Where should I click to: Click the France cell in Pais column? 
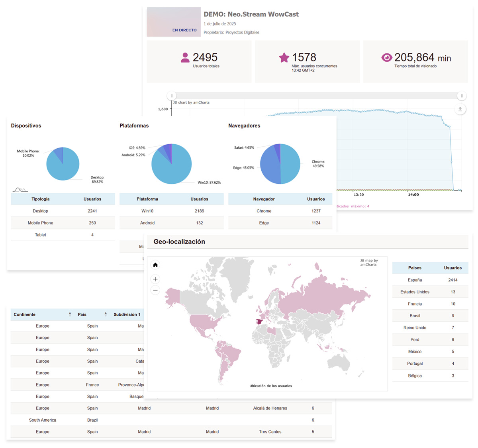[92, 385]
